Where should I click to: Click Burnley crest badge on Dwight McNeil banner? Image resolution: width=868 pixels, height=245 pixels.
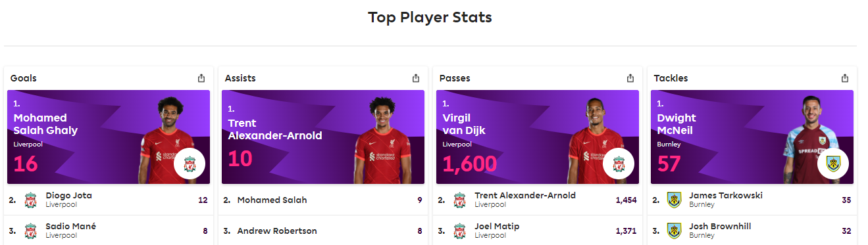(x=833, y=165)
